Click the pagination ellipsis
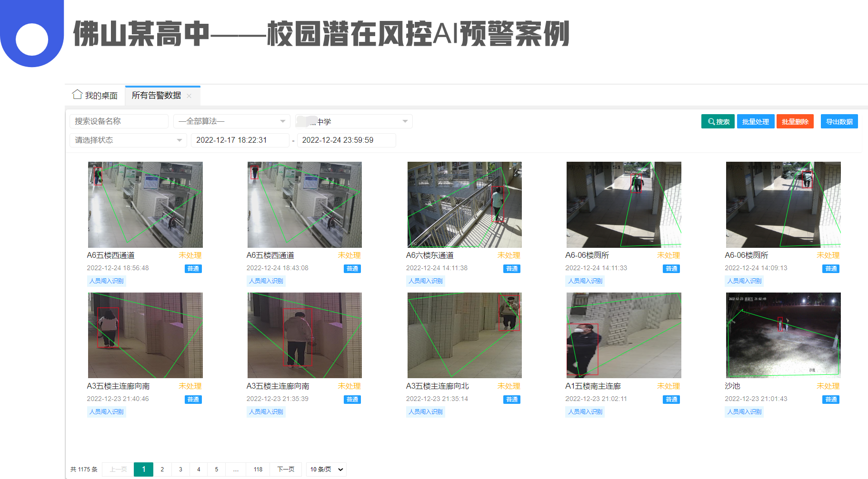 pyautogui.click(x=236, y=469)
